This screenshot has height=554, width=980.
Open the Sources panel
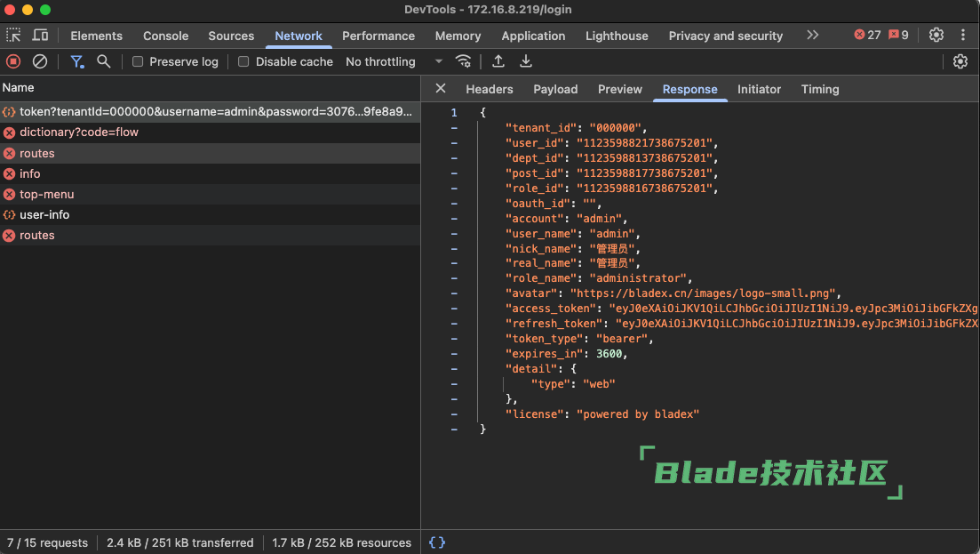tap(231, 36)
